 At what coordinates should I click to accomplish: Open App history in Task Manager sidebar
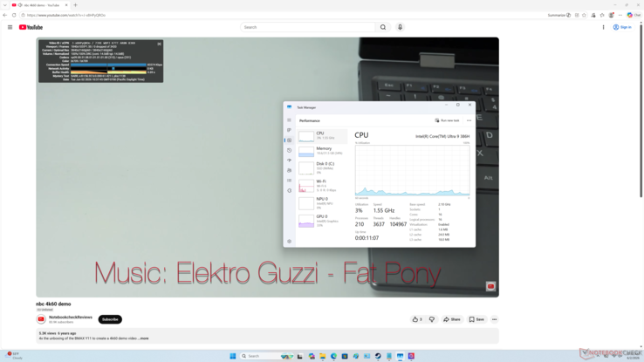click(x=289, y=150)
